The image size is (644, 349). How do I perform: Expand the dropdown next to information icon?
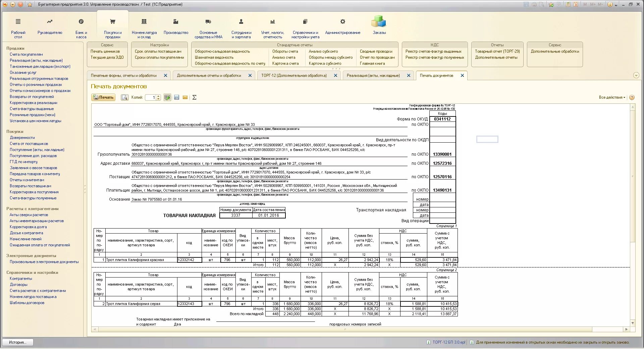tap(616, 5)
